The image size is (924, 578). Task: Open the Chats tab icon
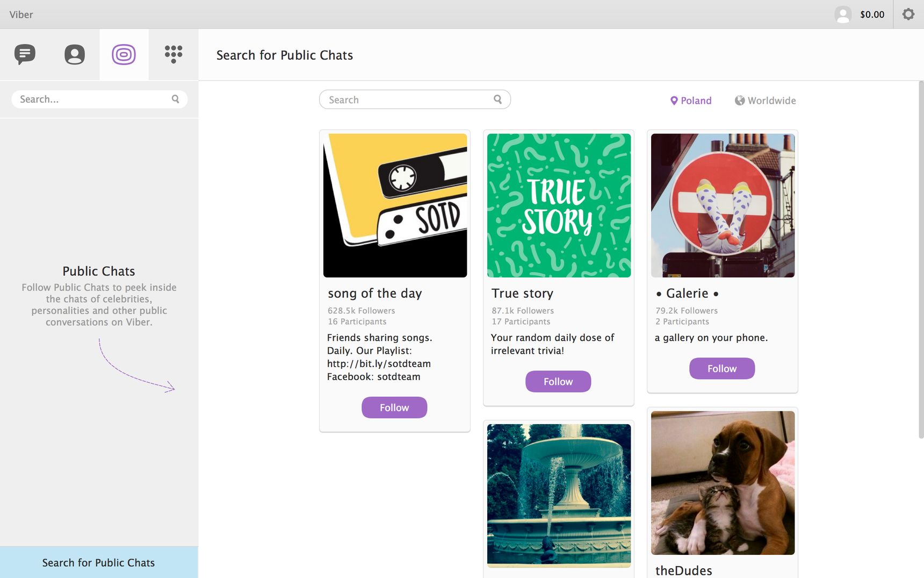[x=25, y=54]
